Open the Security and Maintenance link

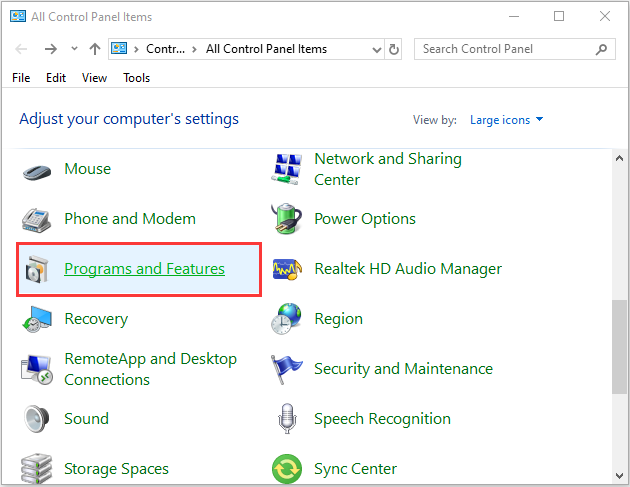403,368
